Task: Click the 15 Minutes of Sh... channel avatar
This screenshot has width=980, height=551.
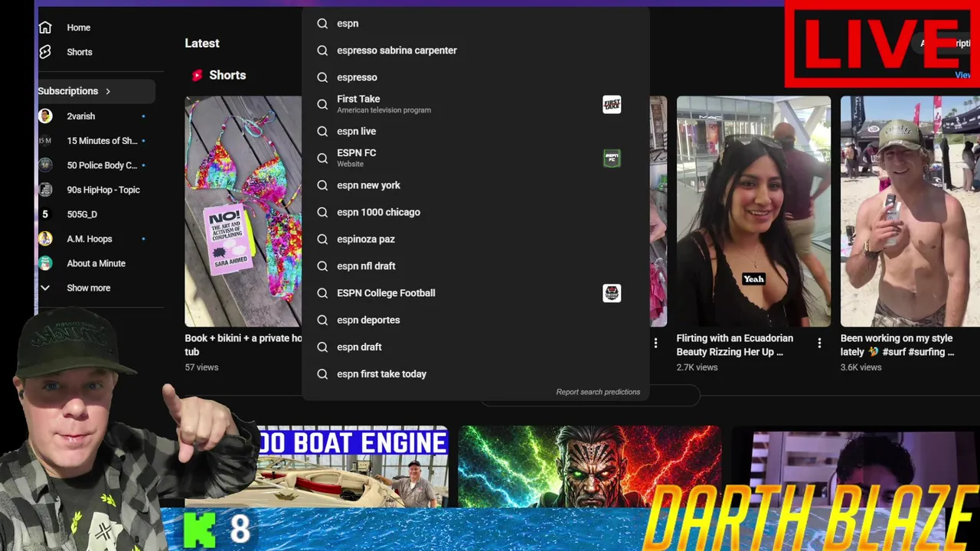Action: [45, 141]
